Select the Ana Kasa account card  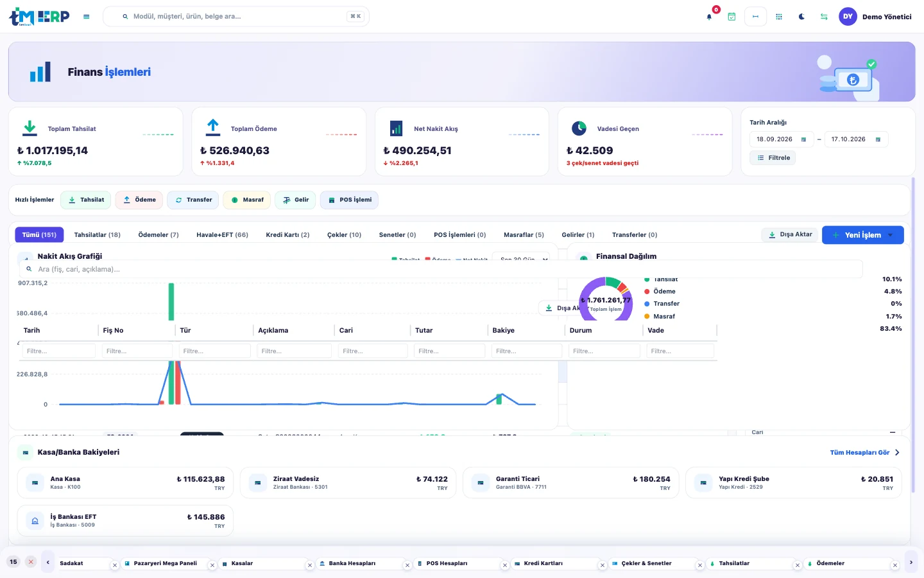point(125,483)
